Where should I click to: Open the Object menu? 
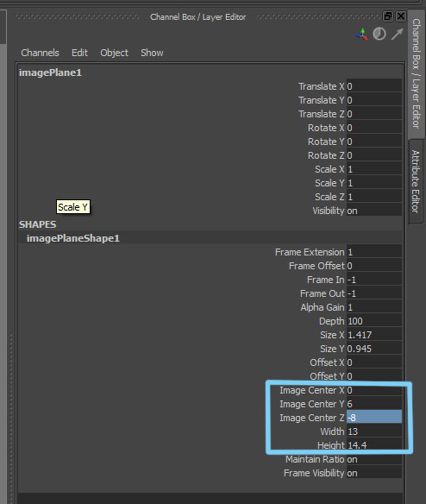pyautogui.click(x=114, y=53)
